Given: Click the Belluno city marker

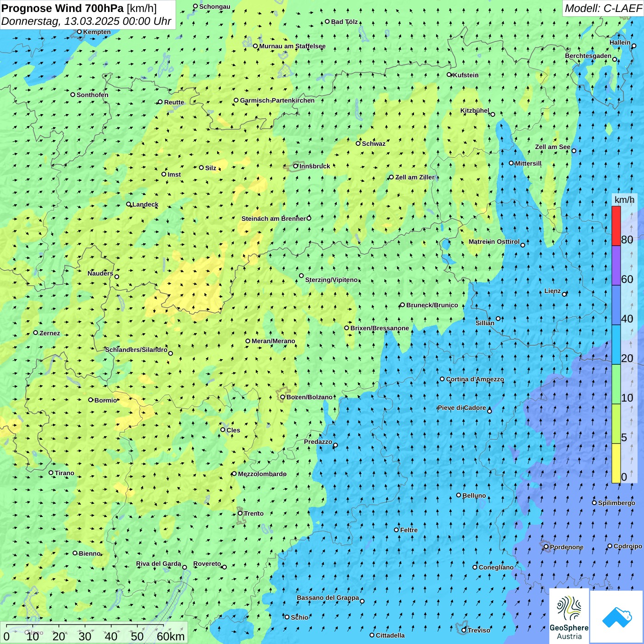Looking at the screenshot, I should 459,495.
